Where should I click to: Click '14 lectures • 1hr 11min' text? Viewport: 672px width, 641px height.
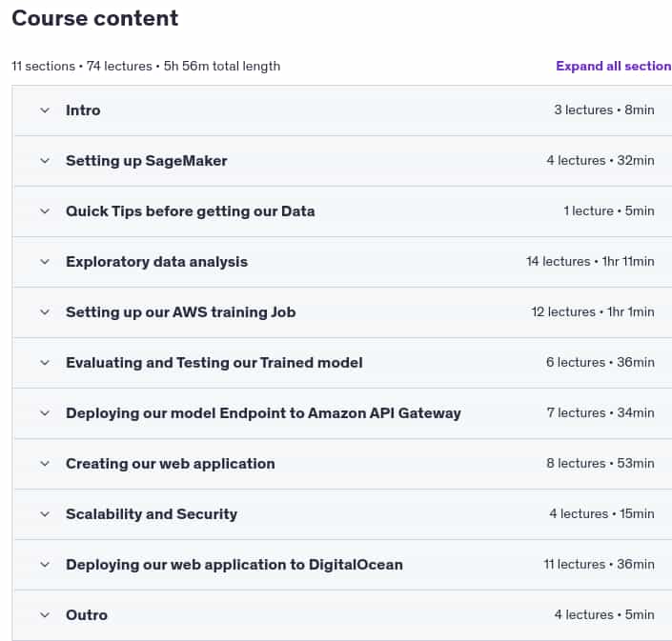coord(591,262)
